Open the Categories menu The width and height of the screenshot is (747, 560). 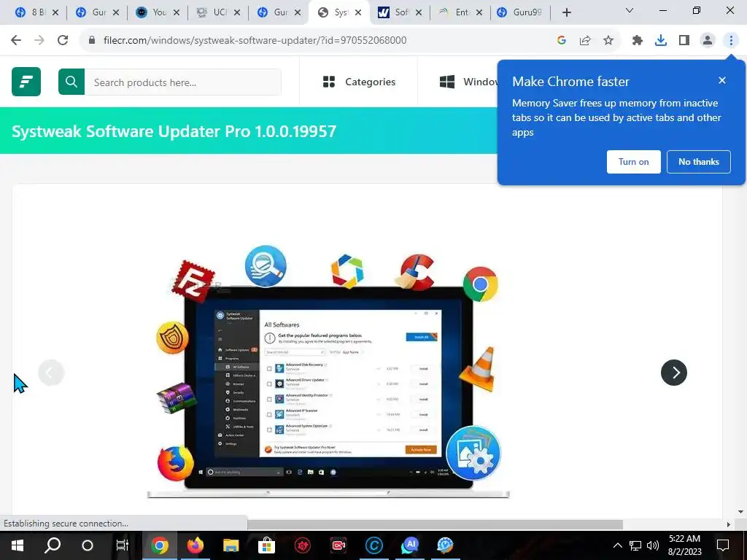(359, 82)
